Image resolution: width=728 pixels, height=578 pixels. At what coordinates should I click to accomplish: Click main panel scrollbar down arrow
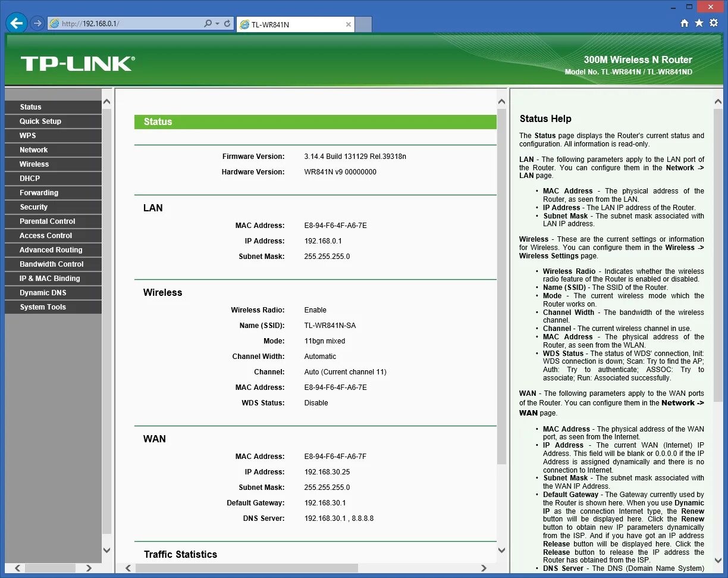click(x=501, y=551)
